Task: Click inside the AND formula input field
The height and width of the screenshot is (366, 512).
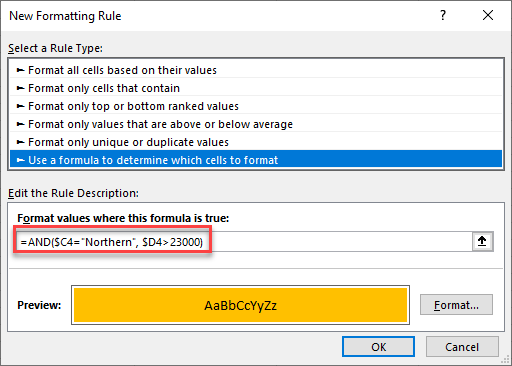Action: coord(244,242)
